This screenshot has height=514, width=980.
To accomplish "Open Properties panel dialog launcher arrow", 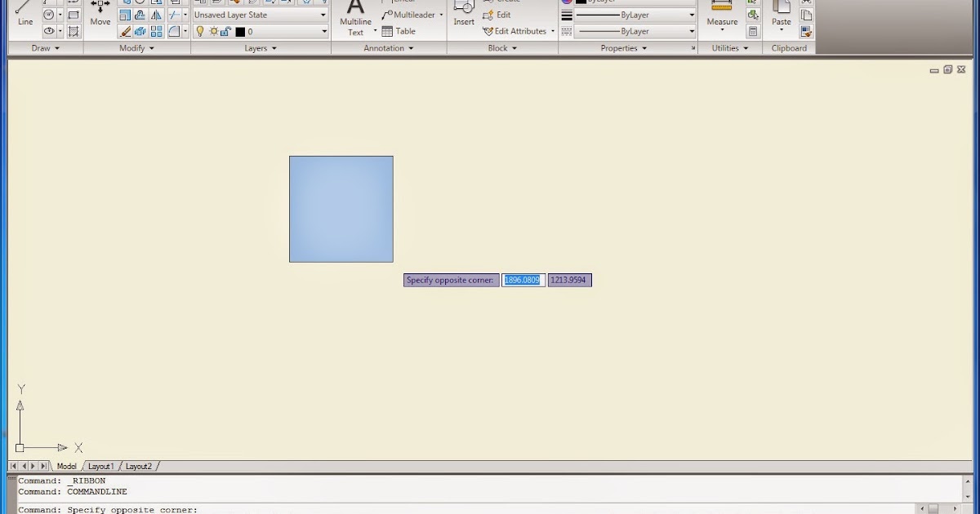I will tap(693, 48).
